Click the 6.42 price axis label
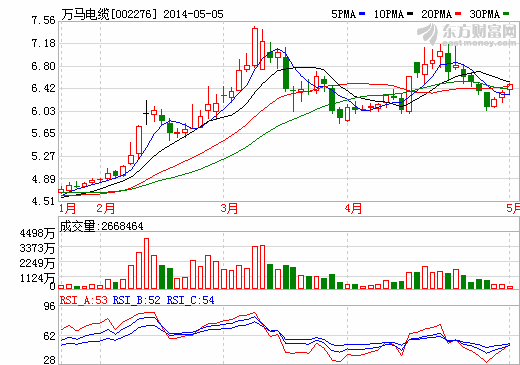This screenshot has height=365, width=520. pos(43,88)
